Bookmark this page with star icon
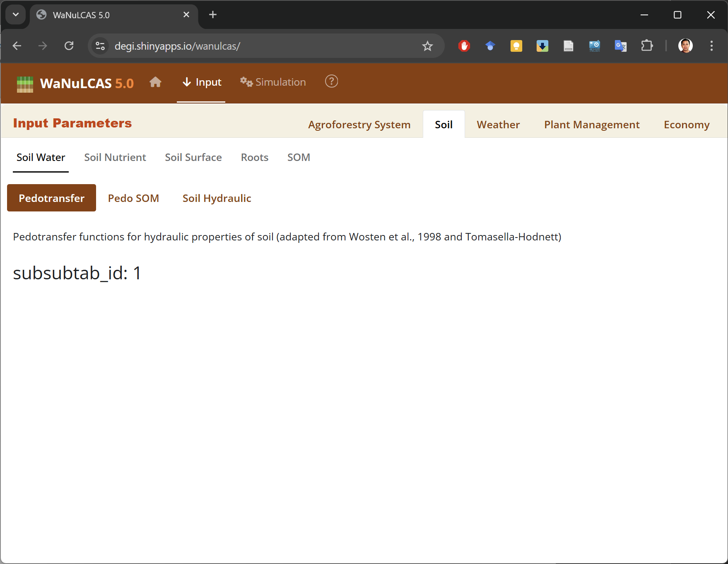 [x=427, y=46]
